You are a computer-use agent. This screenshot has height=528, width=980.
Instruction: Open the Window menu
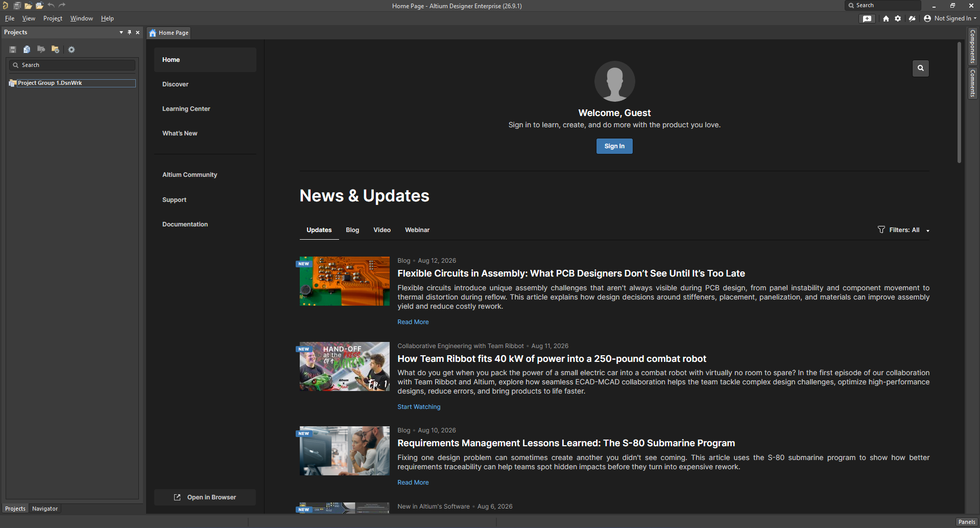click(82, 18)
